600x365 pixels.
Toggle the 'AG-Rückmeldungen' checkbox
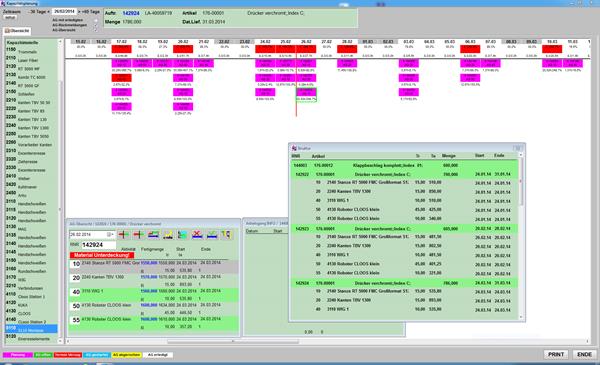point(96,25)
